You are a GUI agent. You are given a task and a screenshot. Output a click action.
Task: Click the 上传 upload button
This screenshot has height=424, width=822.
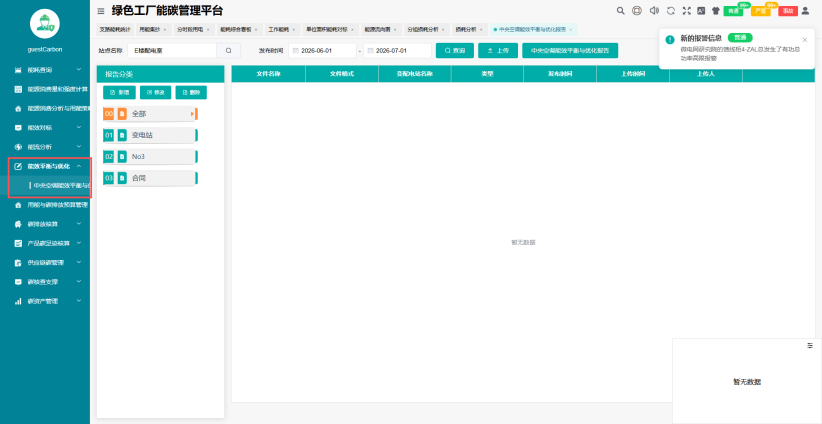pyautogui.click(x=498, y=51)
